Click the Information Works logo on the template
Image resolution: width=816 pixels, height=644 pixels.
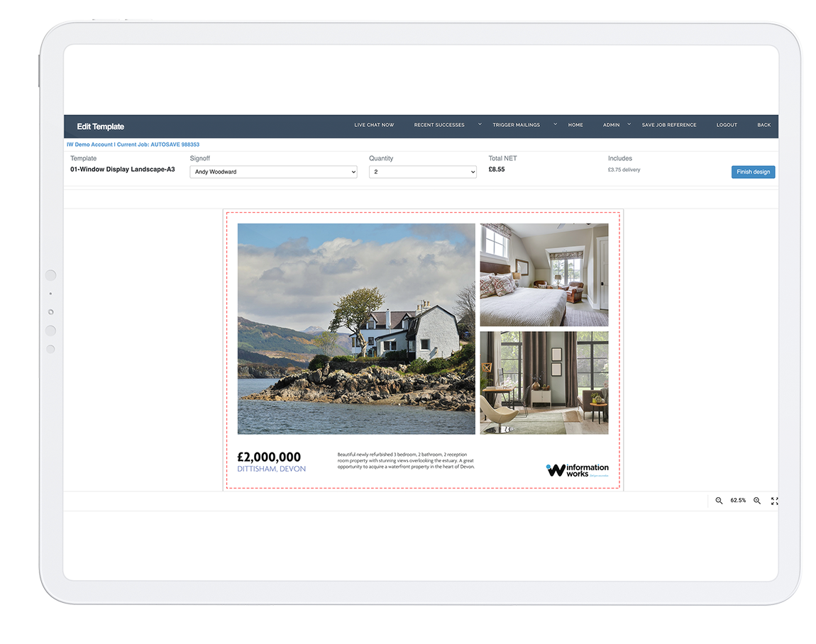[x=577, y=470]
